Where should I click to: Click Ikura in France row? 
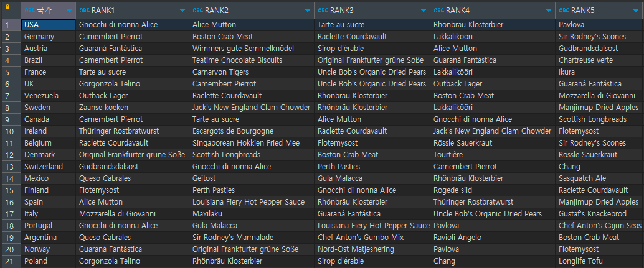[x=600, y=72]
